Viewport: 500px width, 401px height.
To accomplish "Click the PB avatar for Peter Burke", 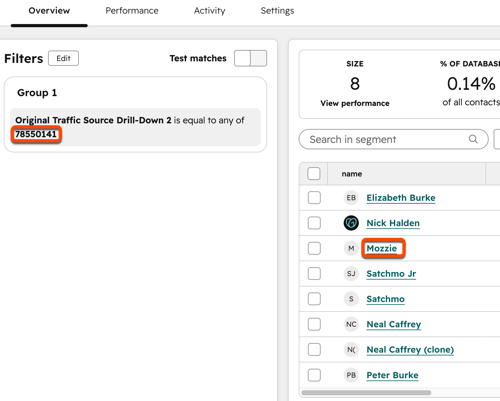I will pyautogui.click(x=351, y=375).
